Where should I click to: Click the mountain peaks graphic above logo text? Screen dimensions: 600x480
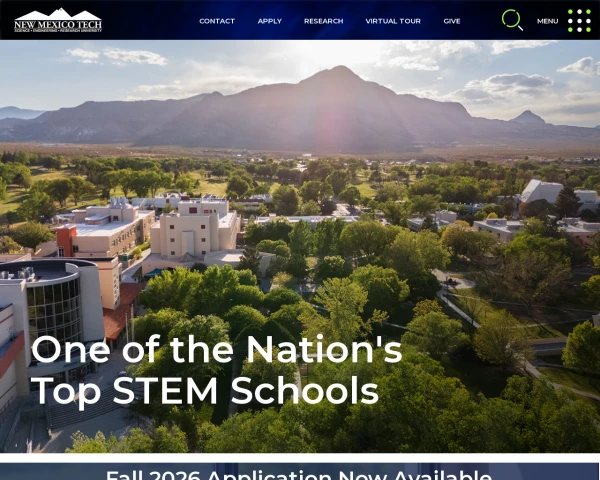58,14
